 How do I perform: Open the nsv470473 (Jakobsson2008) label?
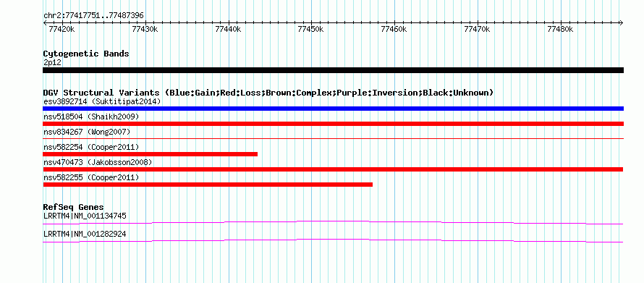click(98, 162)
